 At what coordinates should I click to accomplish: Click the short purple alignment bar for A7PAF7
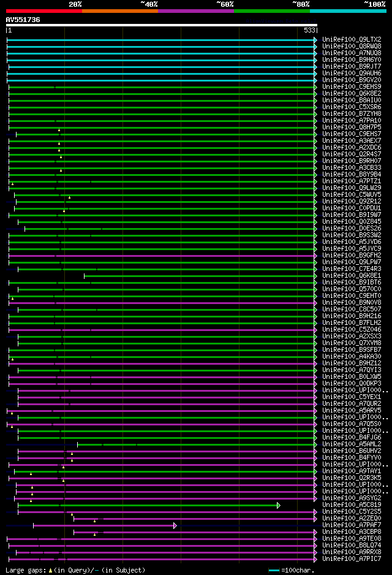[104, 526]
